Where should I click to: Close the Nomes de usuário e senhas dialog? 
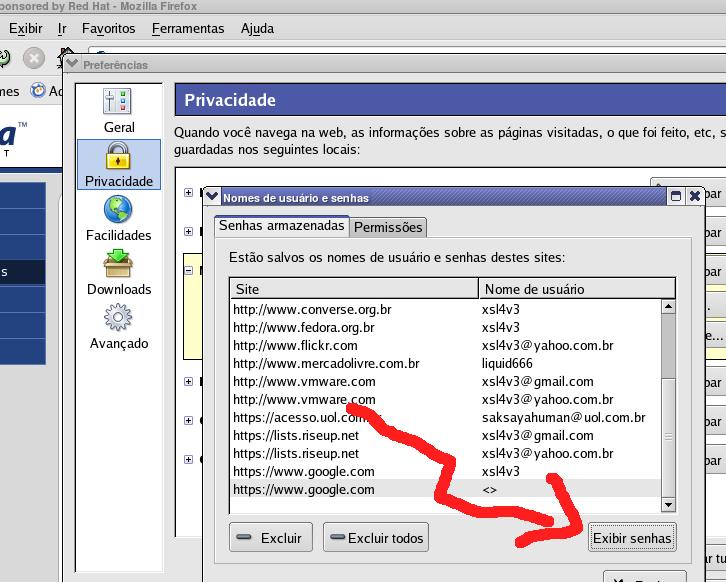(695, 196)
